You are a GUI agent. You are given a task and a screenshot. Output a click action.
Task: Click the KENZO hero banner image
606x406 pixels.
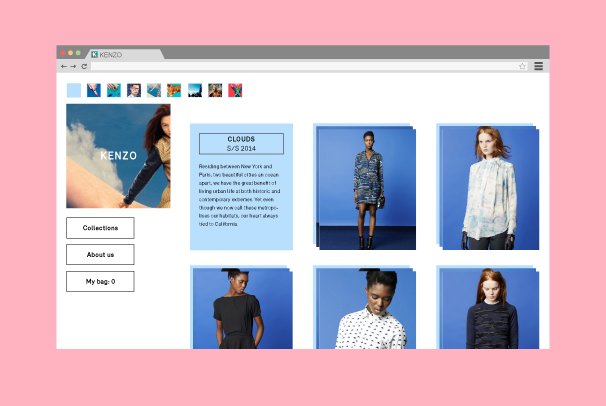[x=118, y=156]
